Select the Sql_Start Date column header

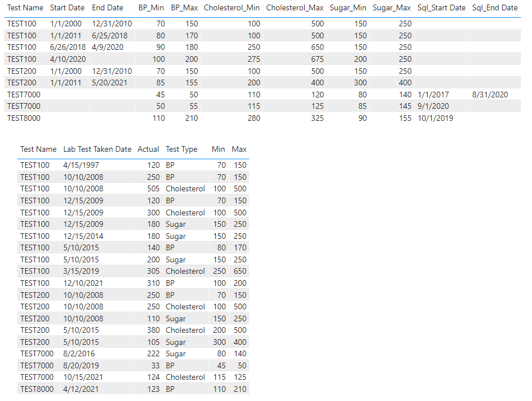coord(442,8)
